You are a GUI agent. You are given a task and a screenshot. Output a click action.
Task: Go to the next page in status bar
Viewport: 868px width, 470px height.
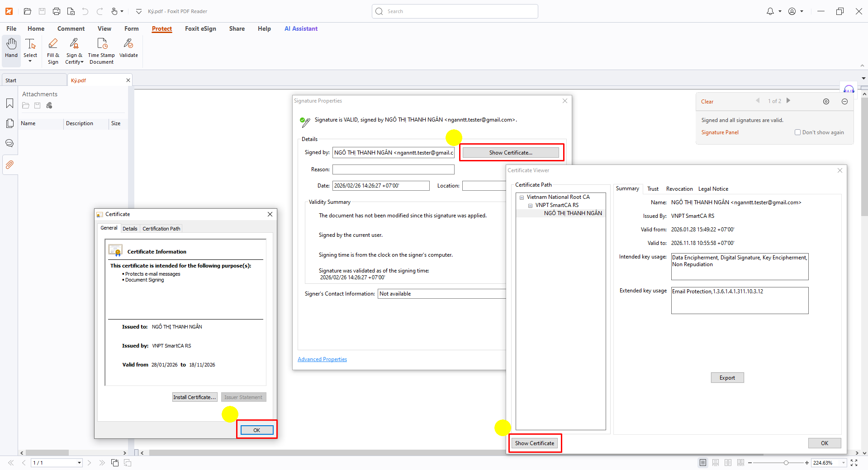89,463
